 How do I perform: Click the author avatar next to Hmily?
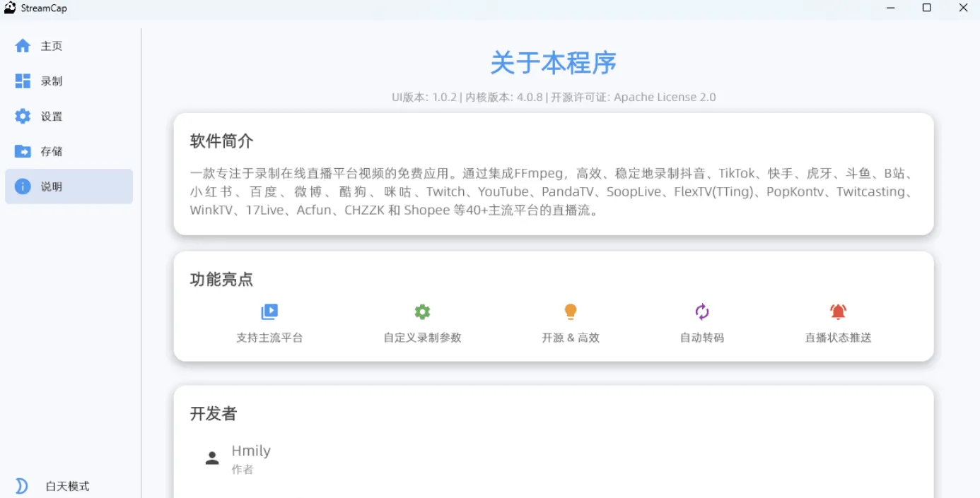(212, 457)
